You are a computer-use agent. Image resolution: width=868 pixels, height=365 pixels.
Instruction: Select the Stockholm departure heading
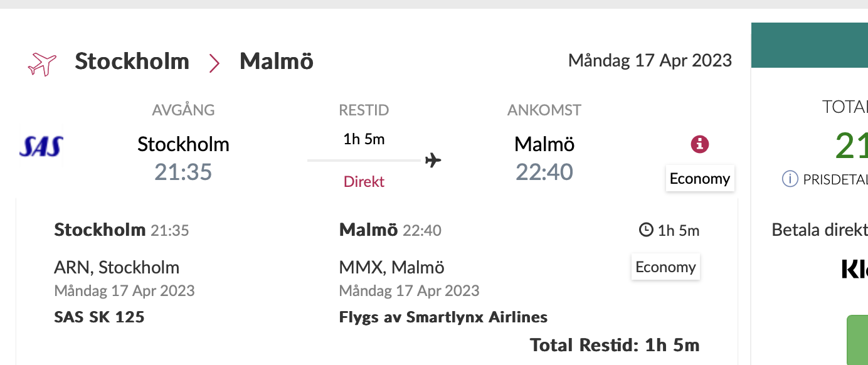tap(183, 144)
